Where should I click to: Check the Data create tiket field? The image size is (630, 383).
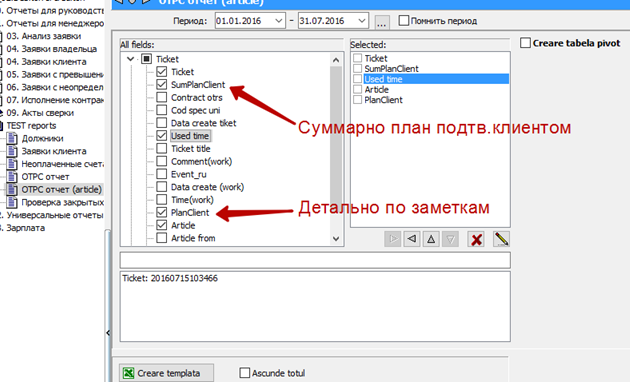tap(162, 123)
